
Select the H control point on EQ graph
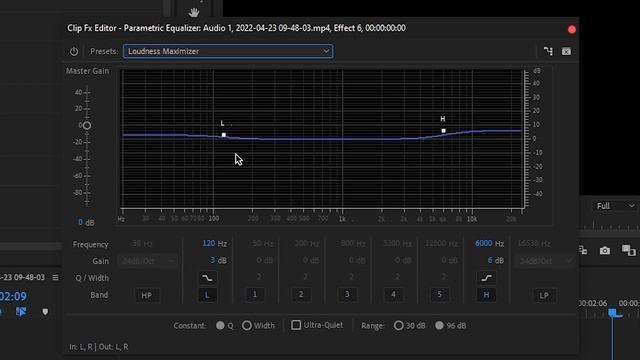443,131
